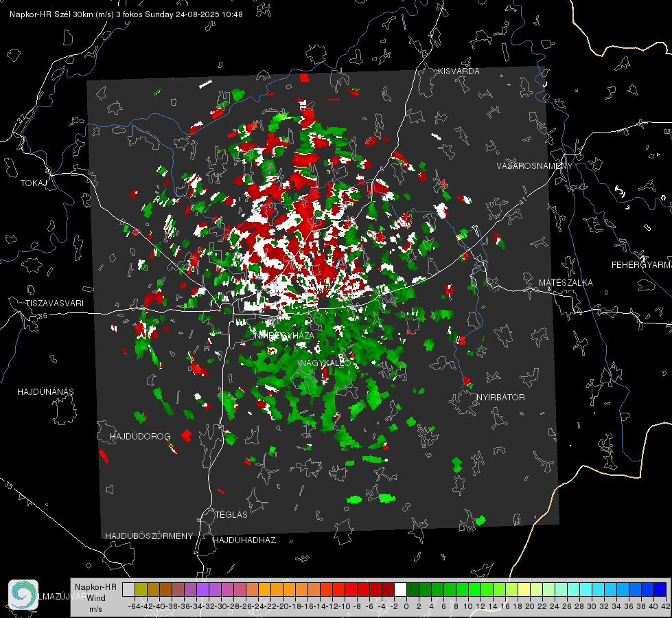672x618 pixels.
Task: Choose the bright green swatch between 10 and 12
Action: coord(474,589)
